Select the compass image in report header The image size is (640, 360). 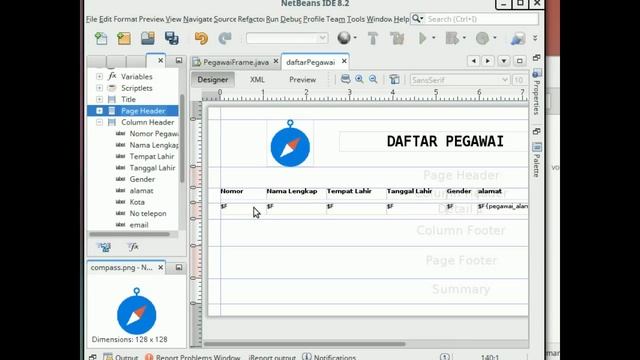[290, 144]
